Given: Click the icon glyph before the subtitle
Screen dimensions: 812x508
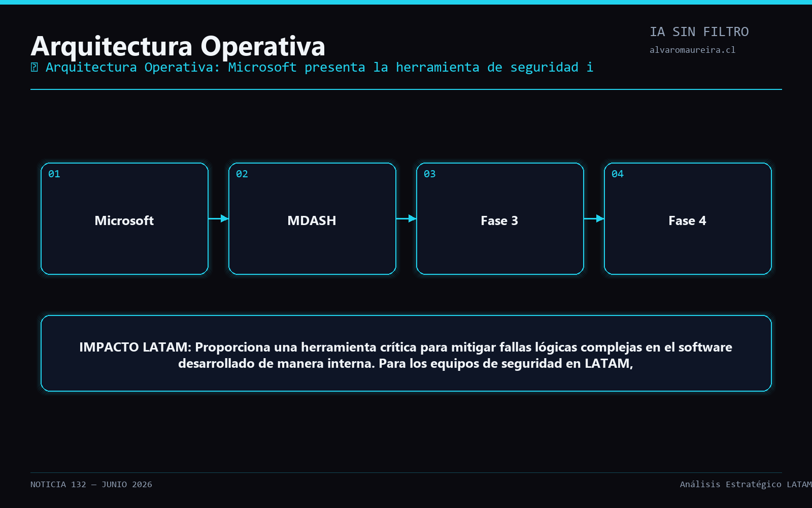Looking at the screenshot, I should [35, 67].
